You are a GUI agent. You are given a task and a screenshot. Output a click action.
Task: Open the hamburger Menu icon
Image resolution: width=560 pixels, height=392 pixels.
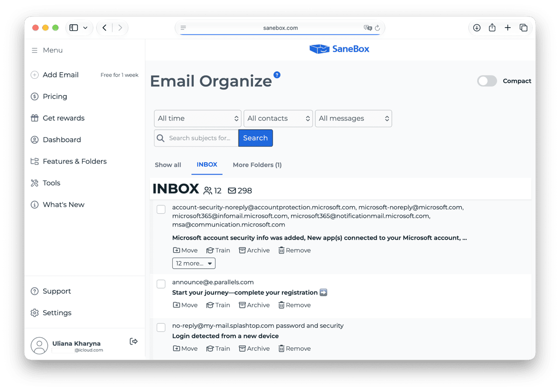tap(35, 50)
